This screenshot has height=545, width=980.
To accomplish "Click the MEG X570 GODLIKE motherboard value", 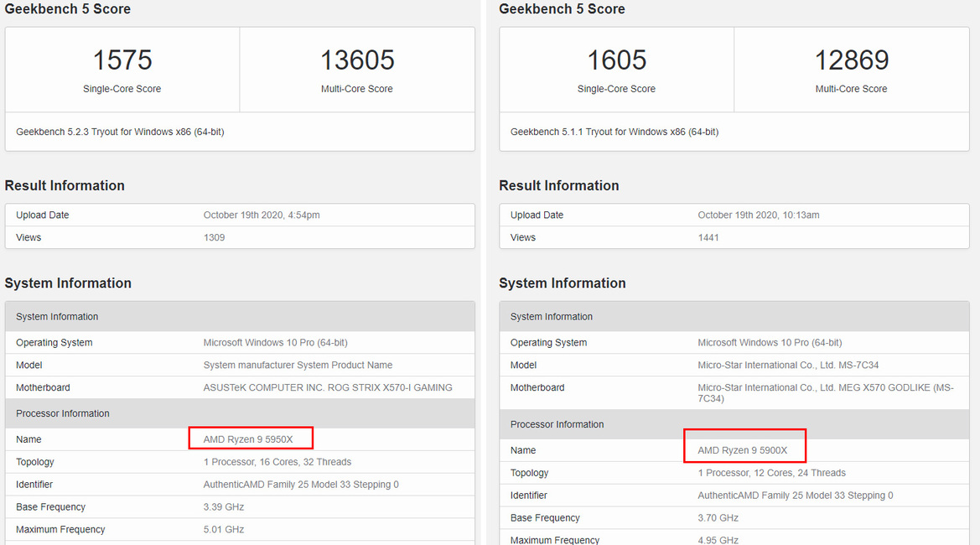I will tap(826, 393).
